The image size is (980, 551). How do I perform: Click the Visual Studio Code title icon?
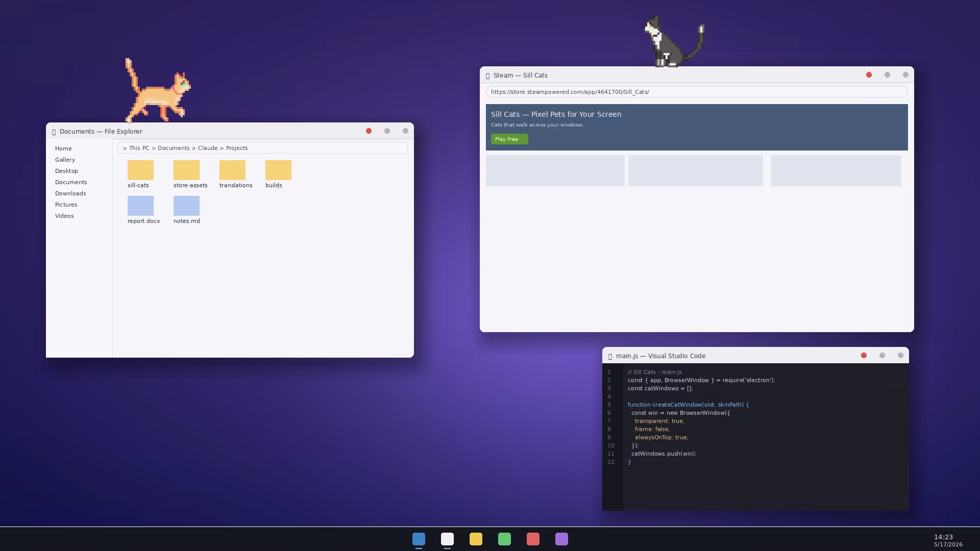coord(610,356)
